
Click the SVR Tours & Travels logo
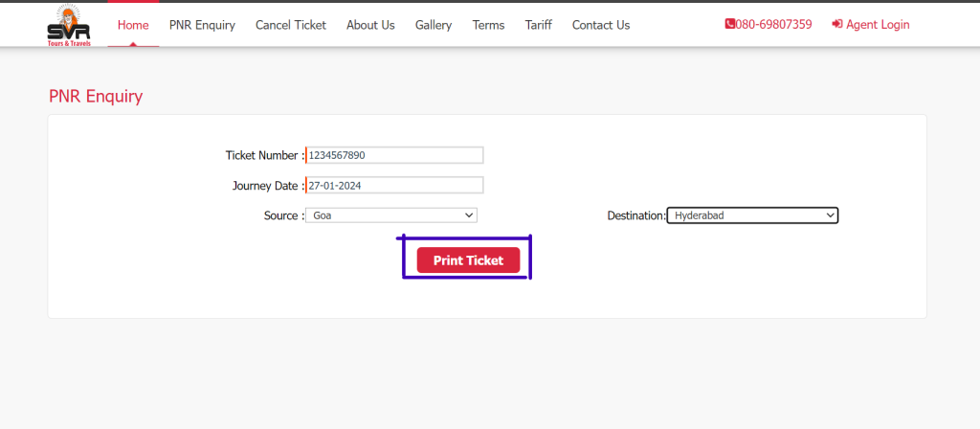coord(68,26)
